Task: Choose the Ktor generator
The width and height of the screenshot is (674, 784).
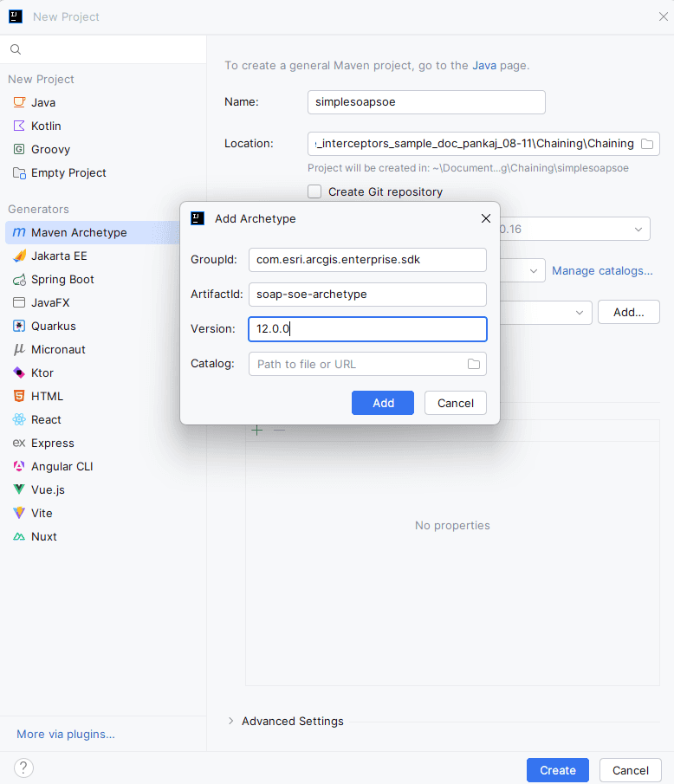Action: pos(42,373)
